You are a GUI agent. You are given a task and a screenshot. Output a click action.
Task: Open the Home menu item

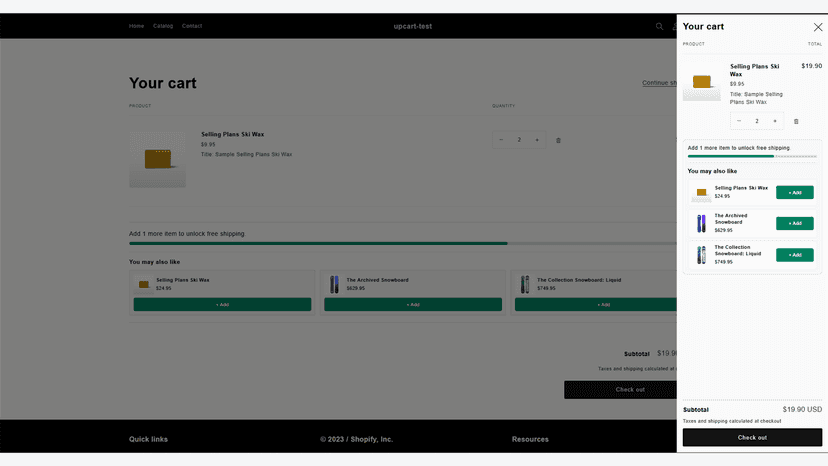136,26
